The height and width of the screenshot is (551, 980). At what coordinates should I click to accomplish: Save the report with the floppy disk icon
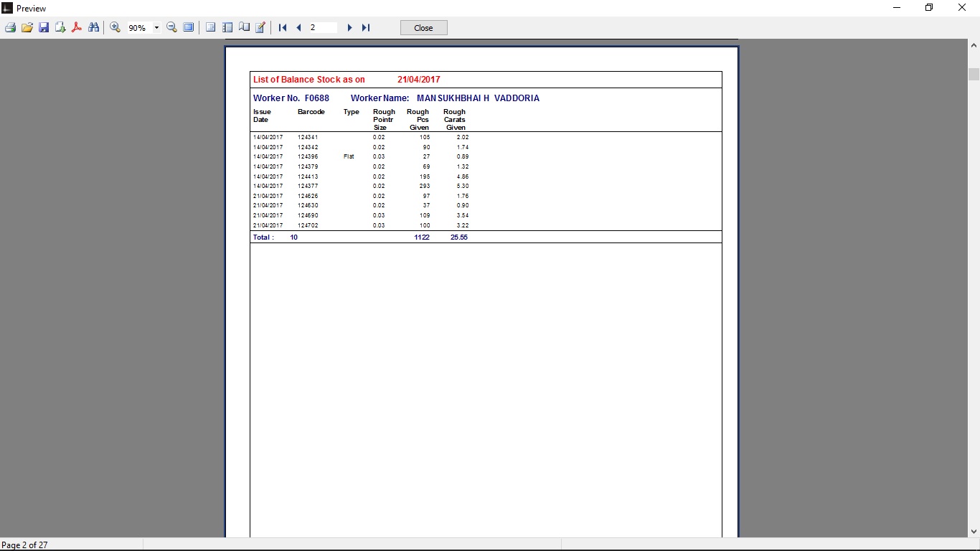(44, 27)
